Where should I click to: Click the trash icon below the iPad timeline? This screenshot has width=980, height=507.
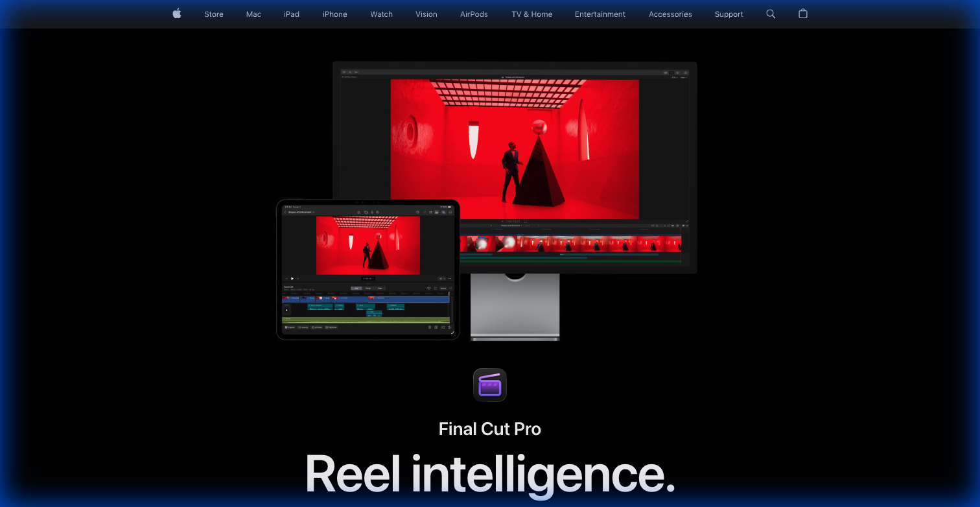click(x=430, y=327)
